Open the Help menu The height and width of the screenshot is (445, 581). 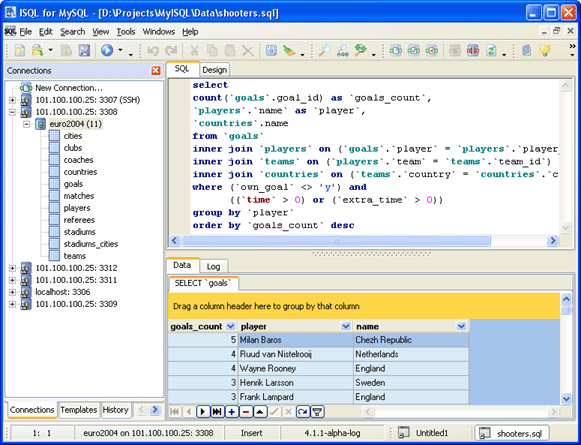(190, 32)
